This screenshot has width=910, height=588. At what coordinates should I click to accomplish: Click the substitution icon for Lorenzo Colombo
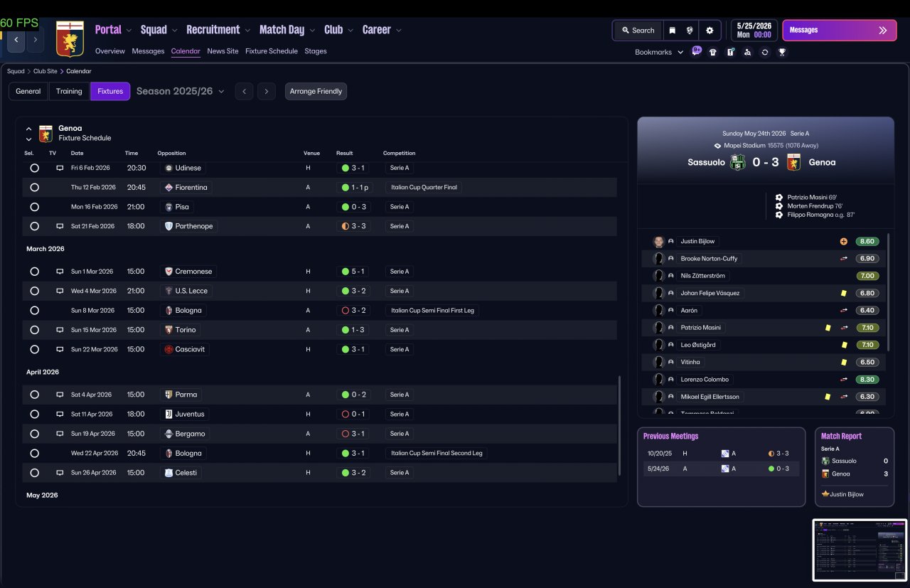click(844, 380)
